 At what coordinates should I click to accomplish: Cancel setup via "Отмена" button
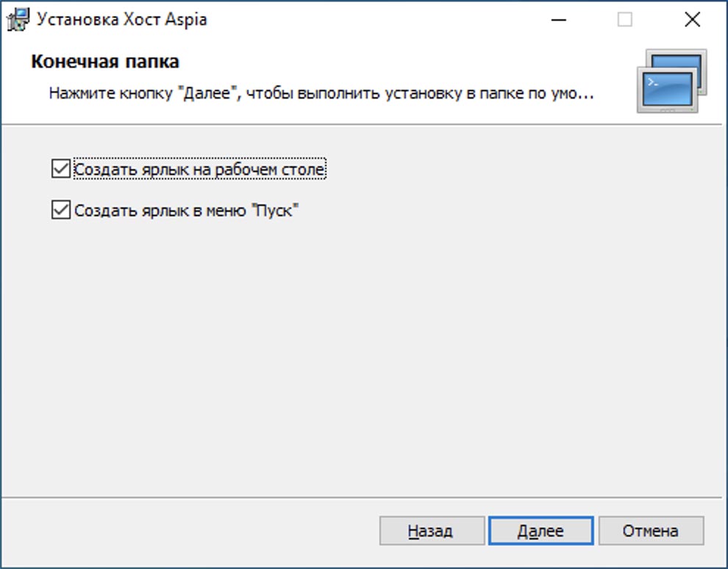pos(651,531)
